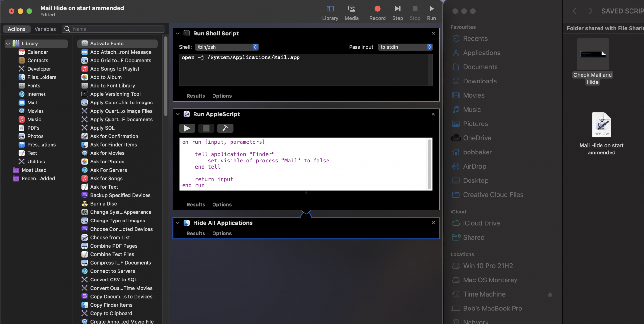Toggle the Library panel button
Screen dimensions: 644x324
(x=330, y=12)
